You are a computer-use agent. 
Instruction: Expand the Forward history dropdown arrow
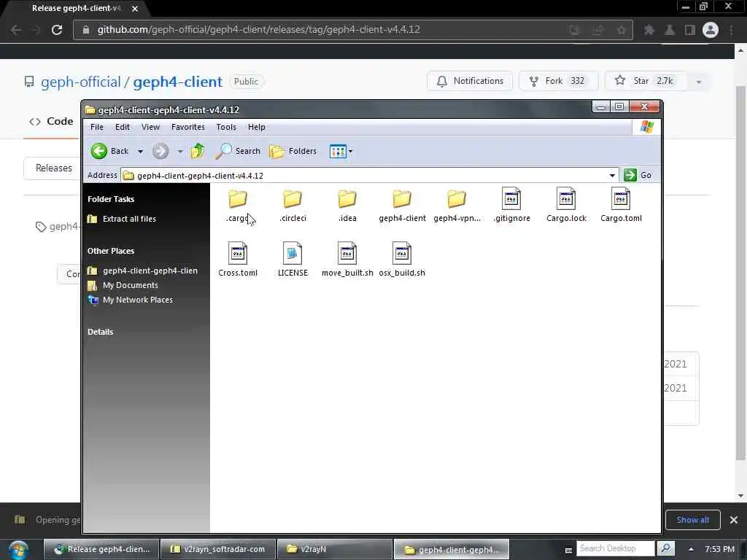tap(180, 152)
